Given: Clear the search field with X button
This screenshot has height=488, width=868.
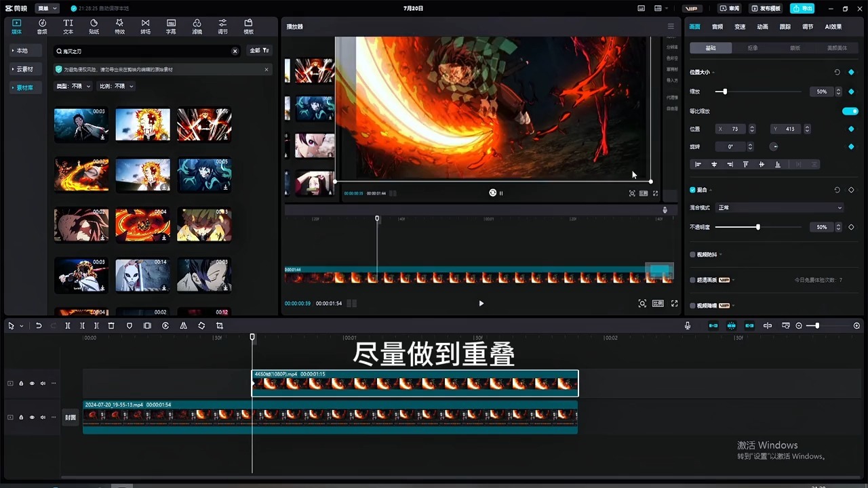Looking at the screenshot, I should pyautogui.click(x=235, y=51).
